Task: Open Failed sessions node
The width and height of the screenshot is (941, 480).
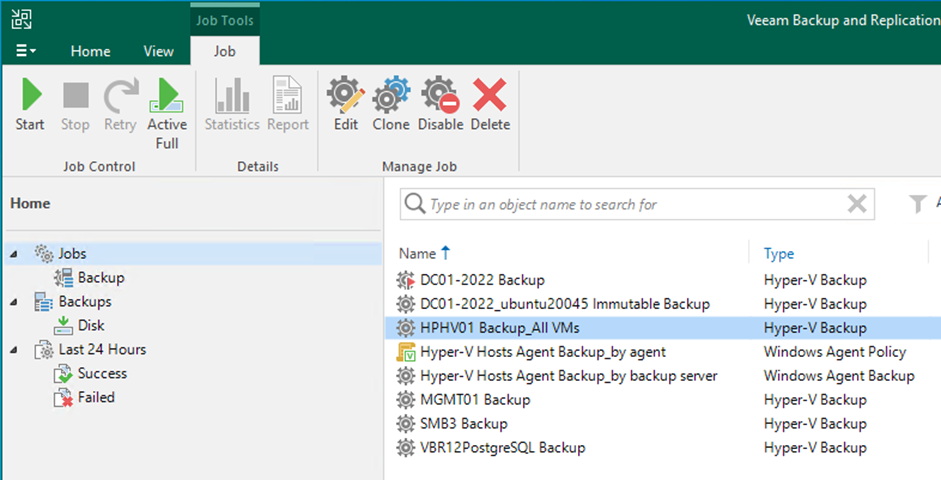Action: [x=96, y=398]
